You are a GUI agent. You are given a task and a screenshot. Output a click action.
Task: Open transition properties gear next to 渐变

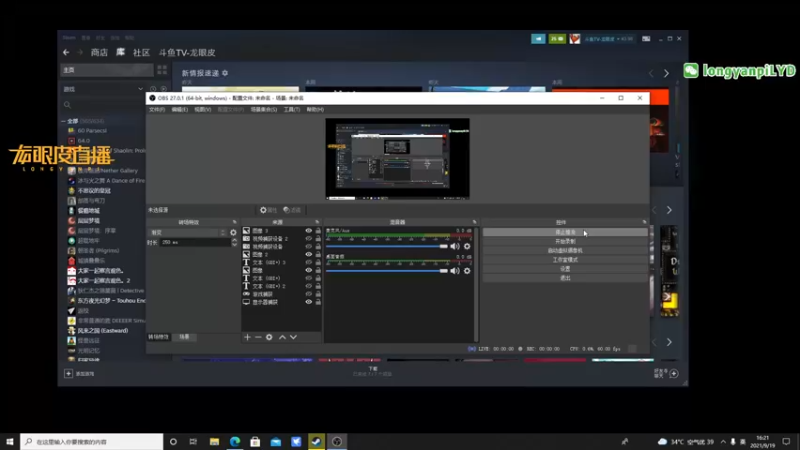(x=234, y=233)
